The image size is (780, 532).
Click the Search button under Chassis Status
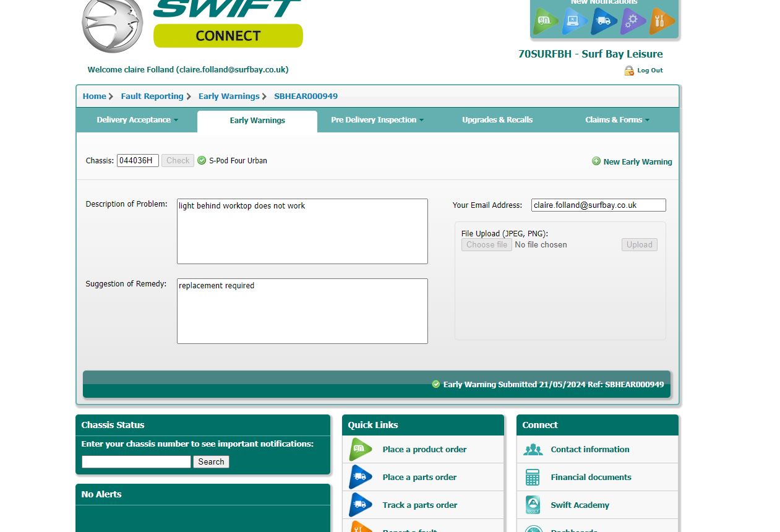click(x=211, y=461)
